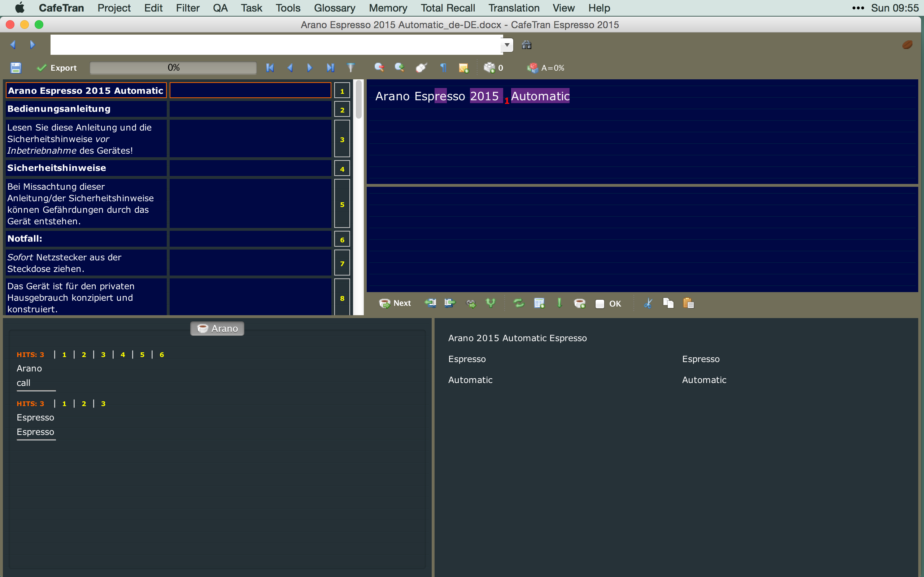
Task: Click the binoculars search icon
Action: point(527,45)
